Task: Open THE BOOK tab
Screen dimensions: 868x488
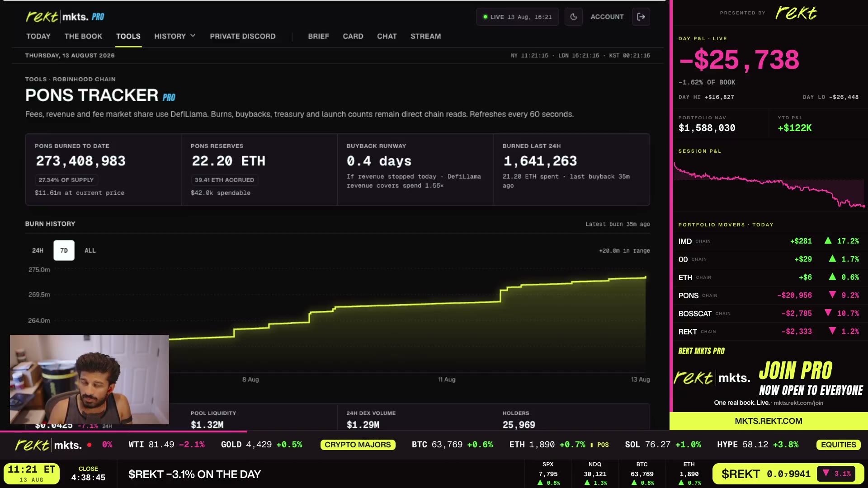Action: click(x=83, y=36)
